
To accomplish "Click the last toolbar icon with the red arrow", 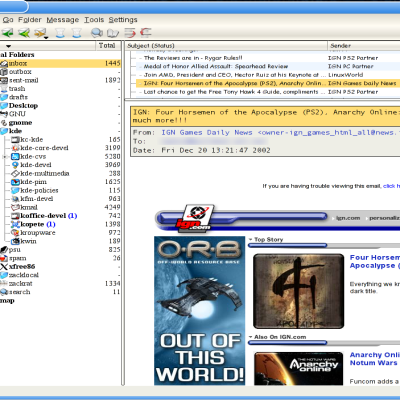I will tap(146, 32).
